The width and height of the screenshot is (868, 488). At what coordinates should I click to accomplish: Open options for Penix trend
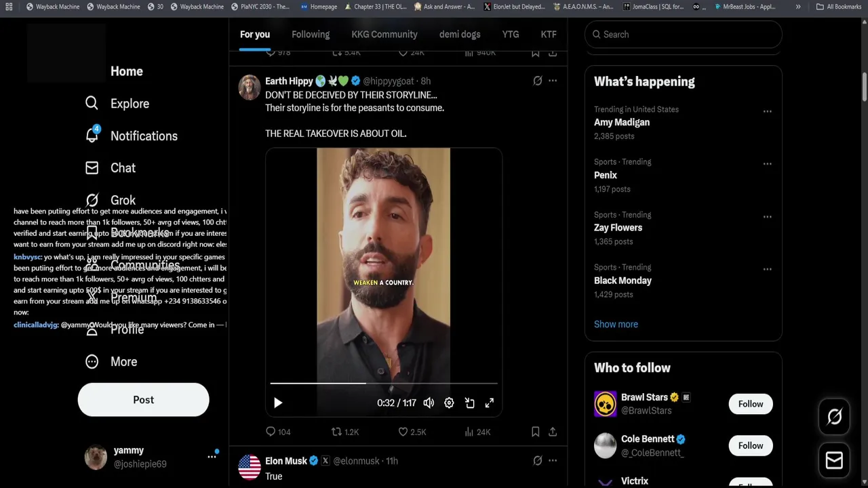pos(767,163)
